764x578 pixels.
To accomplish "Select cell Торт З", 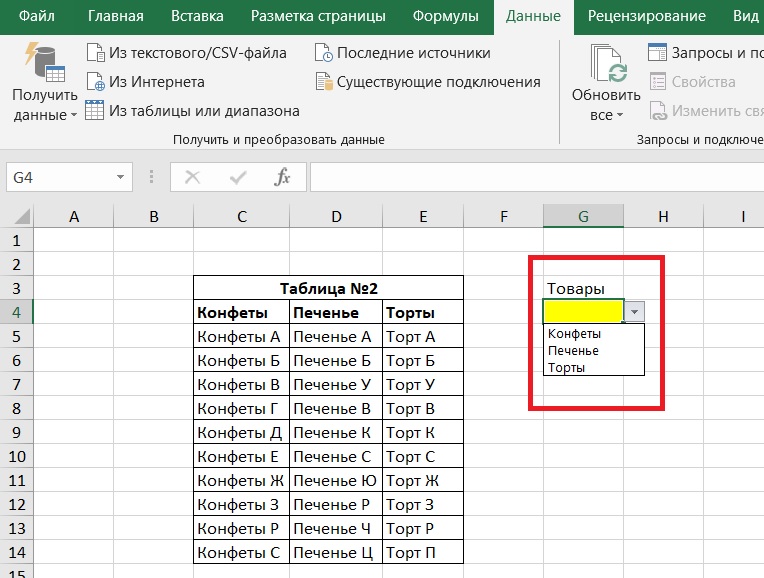I will [423, 504].
